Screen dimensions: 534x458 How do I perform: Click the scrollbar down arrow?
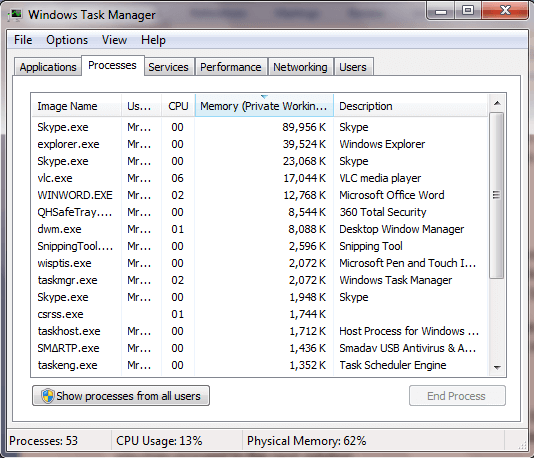(497, 367)
